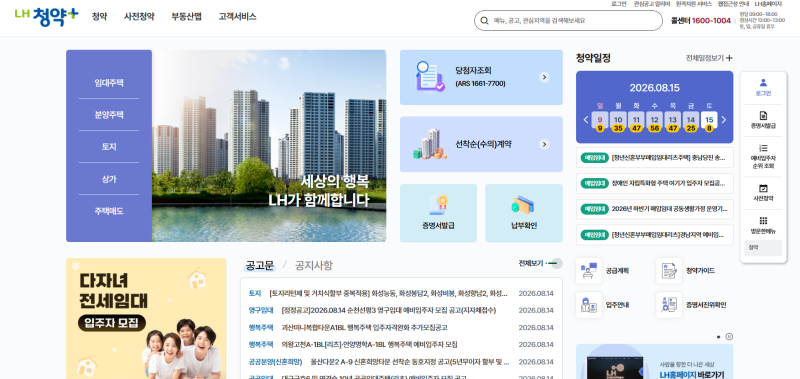Select Monday 10 in the calendar

[618, 120]
